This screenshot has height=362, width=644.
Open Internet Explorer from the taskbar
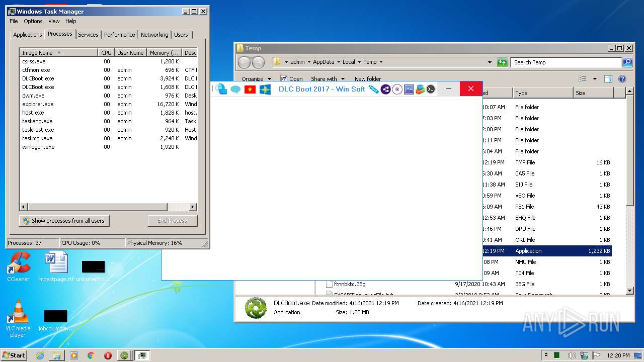click(40, 355)
